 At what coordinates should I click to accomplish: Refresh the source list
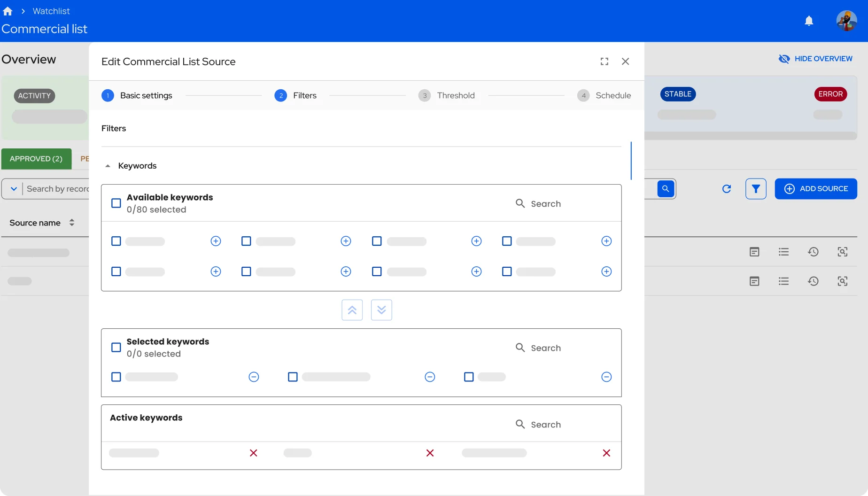[x=727, y=189]
